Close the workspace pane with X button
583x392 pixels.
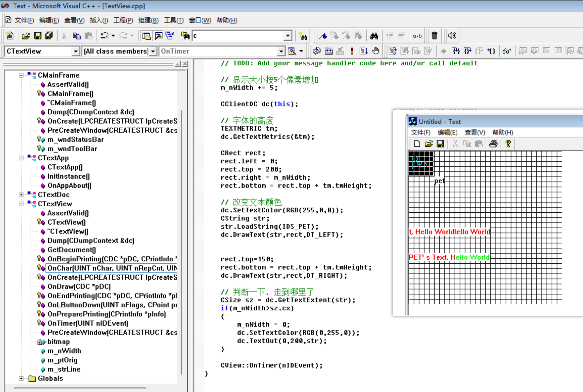click(185, 64)
